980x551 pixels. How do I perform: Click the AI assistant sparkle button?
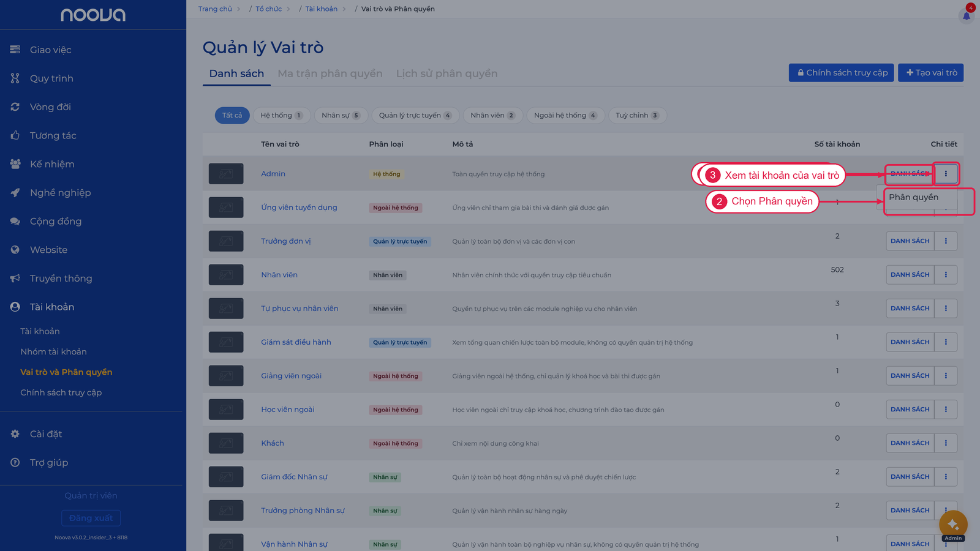pyautogui.click(x=953, y=524)
